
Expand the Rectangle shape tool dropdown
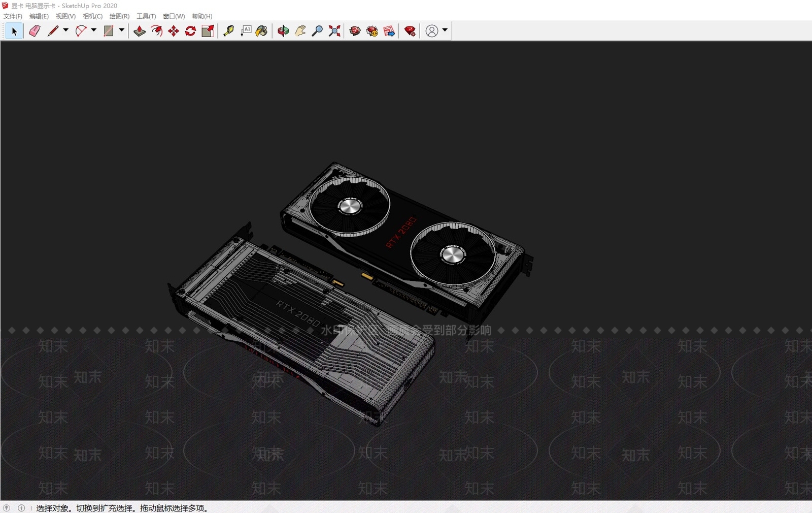coord(122,30)
